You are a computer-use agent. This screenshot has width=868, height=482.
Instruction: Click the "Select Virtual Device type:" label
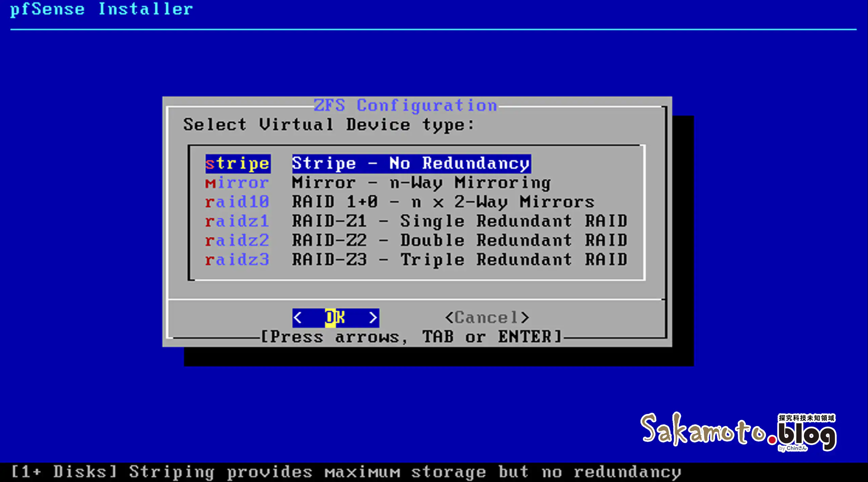point(329,124)
